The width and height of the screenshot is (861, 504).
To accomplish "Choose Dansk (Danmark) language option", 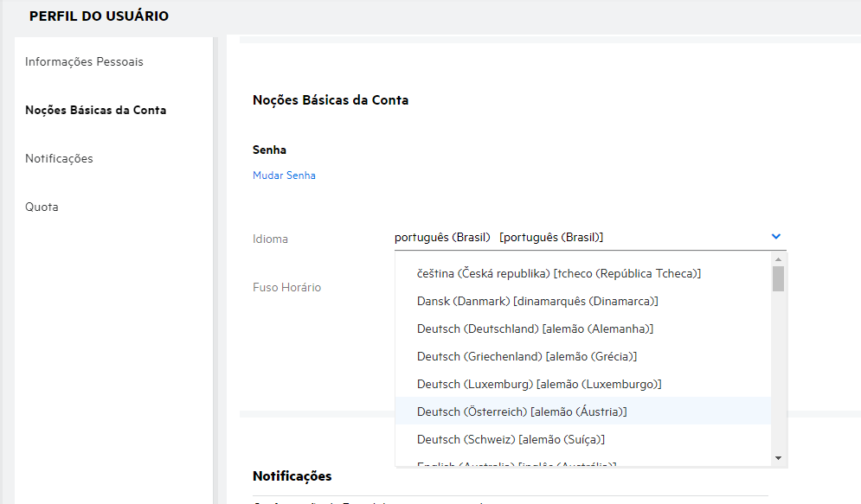I will click(x=537, y=301).
